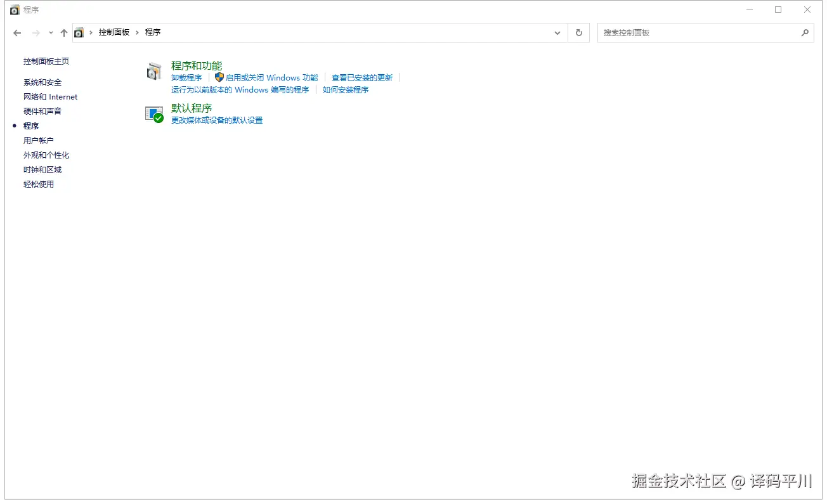Image resolution: width=827 pixels, height=504 pixels.
Task: Open 启用或关闭 Windows 功能
Action: [272, 78]
